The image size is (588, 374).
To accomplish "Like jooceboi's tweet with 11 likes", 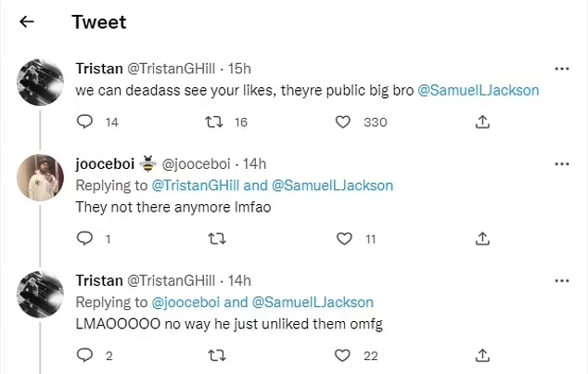I will point(343,239).
